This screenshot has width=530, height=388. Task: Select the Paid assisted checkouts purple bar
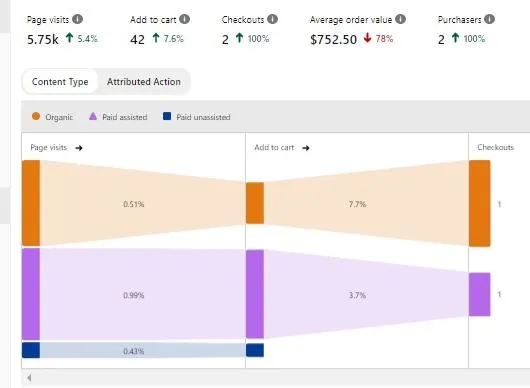click(480, 294)
